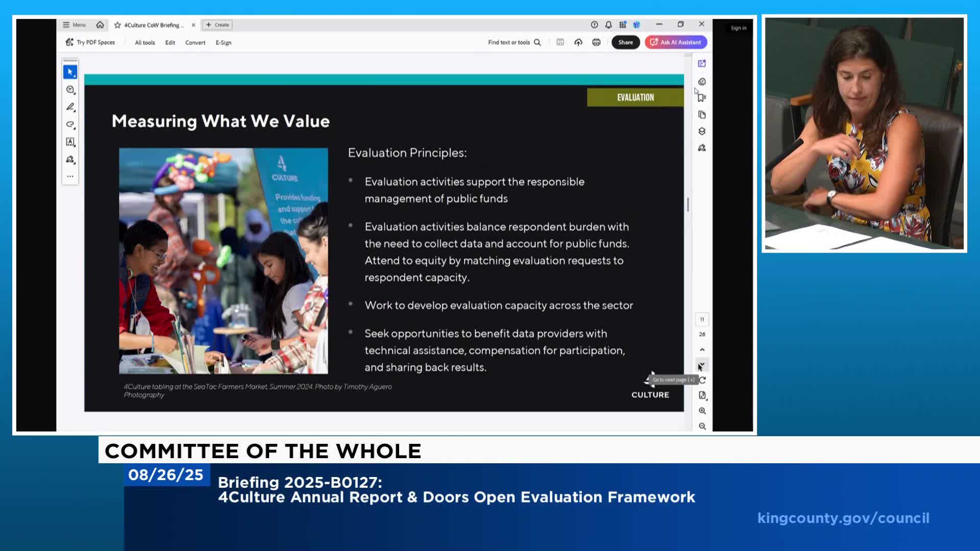This screenshot has width=980, height=551.
Task: Click the current page number box
Action: [x=702, y=319]
